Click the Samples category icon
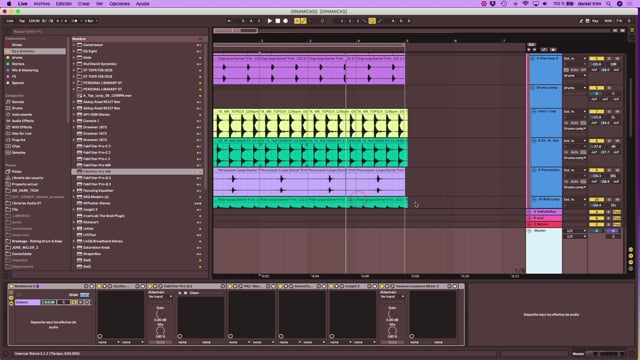Screen dimensions: 640x360 (x=8, y=153)
